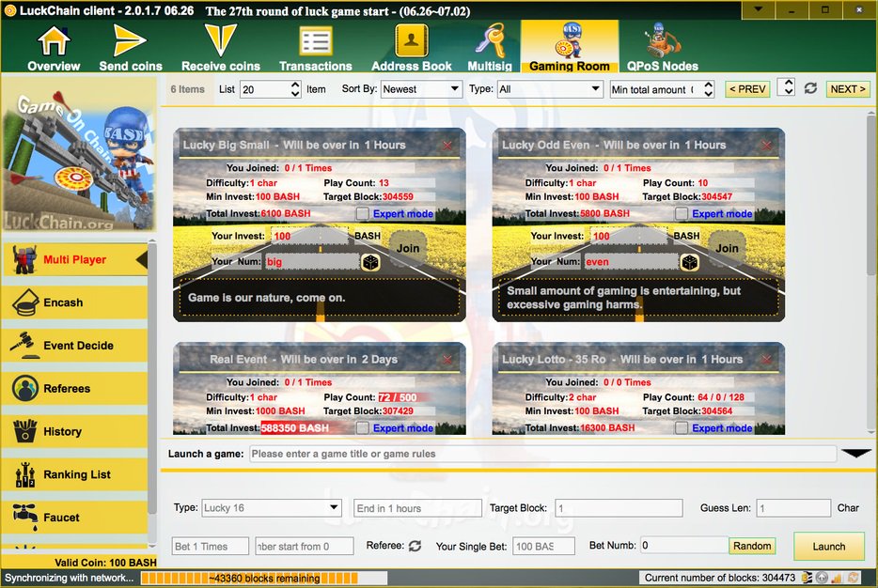Image resolution: width=878 pixels, height=588 pixels.
Task: Click the Bet 1 Times field
Action: [x=210, y=546]
